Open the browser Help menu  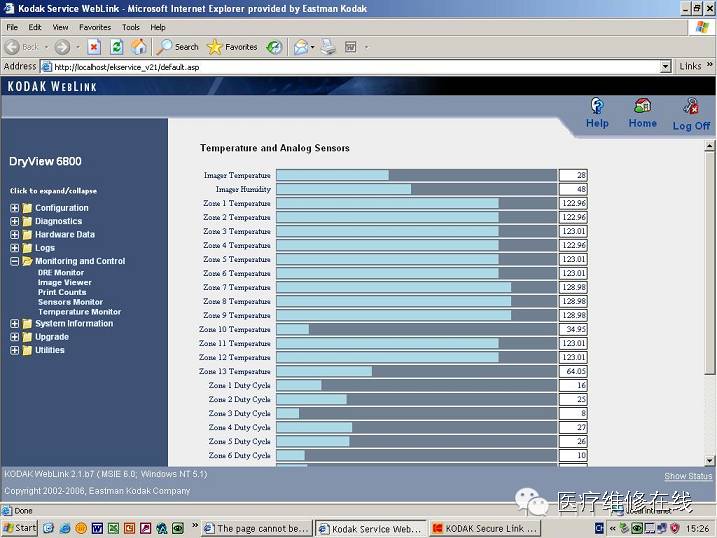(x=158, y=27)
